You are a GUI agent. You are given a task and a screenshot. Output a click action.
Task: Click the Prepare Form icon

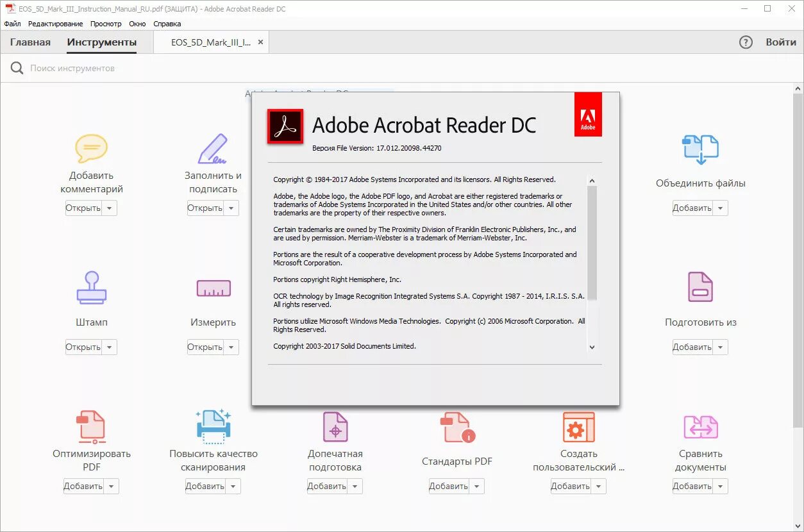click(x=700, y=287)
